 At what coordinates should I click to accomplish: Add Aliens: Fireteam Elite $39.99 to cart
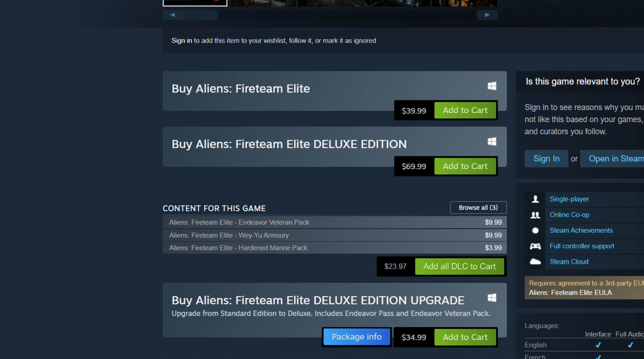(x=465, y=110)
